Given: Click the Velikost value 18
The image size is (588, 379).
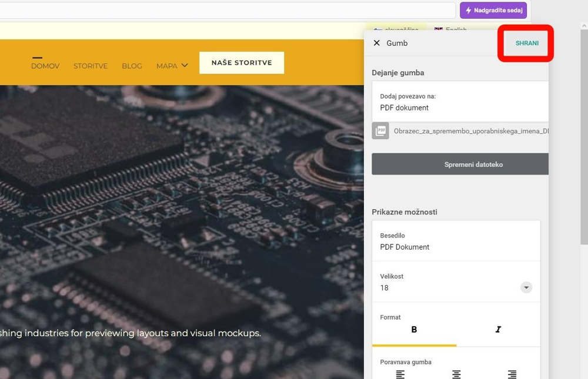Looking at the screenshot, I should click(x=384, y=288).
